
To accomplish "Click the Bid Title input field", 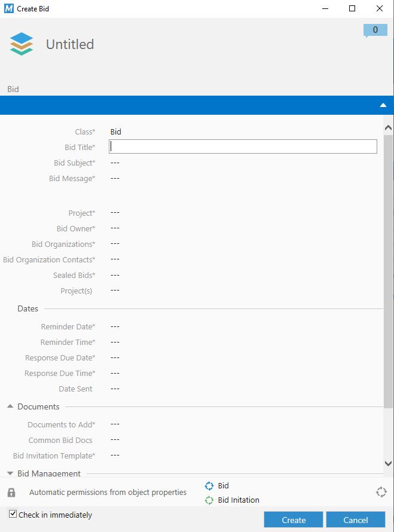I will click(243, 146).
